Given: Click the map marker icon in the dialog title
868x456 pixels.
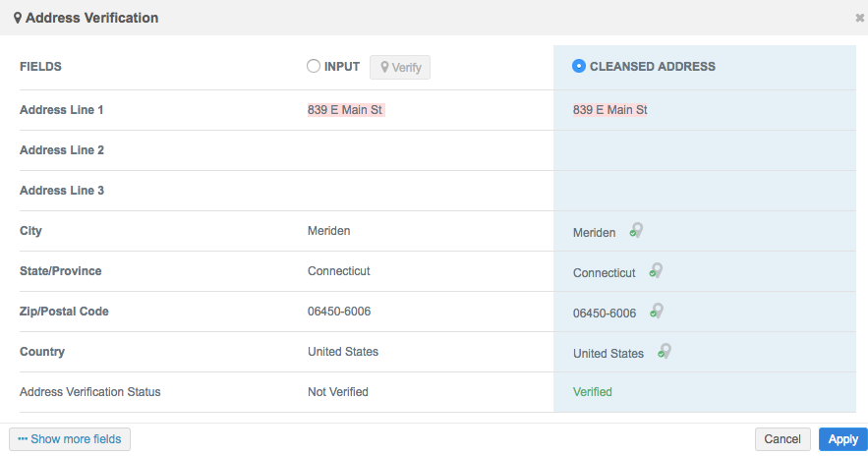Looking at the screenshot, I should [x=18, y=18].
